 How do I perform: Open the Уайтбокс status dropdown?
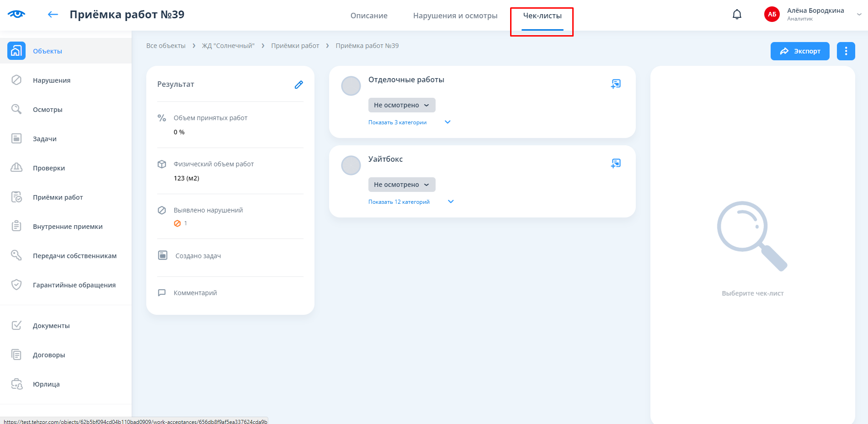(x=401, y=185)
